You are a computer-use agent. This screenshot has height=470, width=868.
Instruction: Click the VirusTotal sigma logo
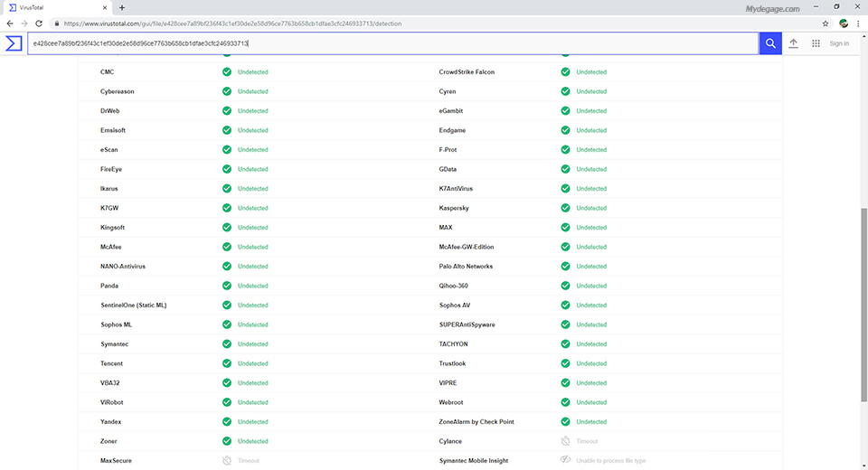coord(14,43)
